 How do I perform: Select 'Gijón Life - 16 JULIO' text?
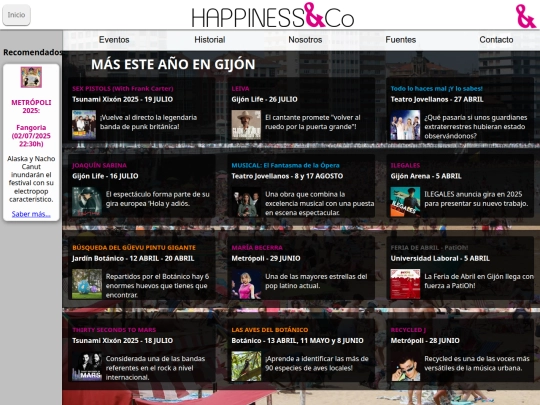coord(105,176)
